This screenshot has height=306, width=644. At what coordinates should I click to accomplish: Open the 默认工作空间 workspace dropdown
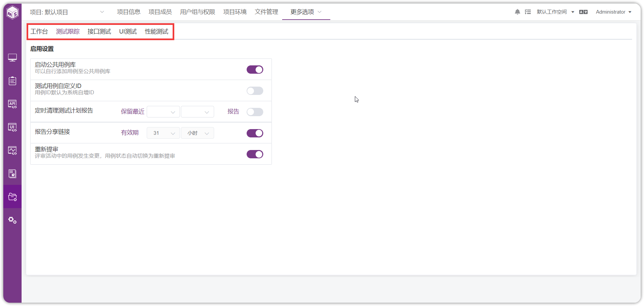click(x=555, y=12)
